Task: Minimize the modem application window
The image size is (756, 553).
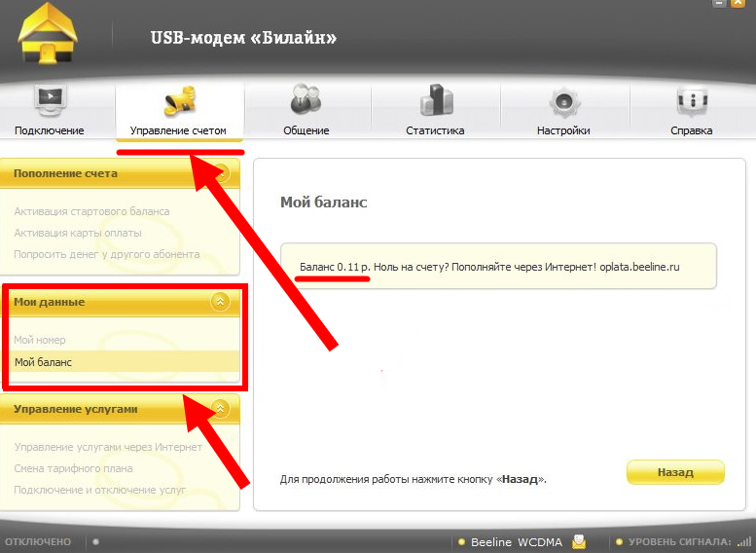Action: click(719, 3)
